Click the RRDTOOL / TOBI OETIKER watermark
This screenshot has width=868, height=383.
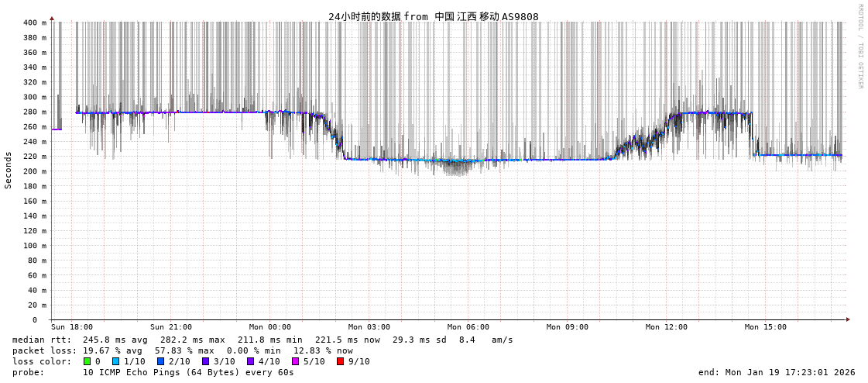859,47
